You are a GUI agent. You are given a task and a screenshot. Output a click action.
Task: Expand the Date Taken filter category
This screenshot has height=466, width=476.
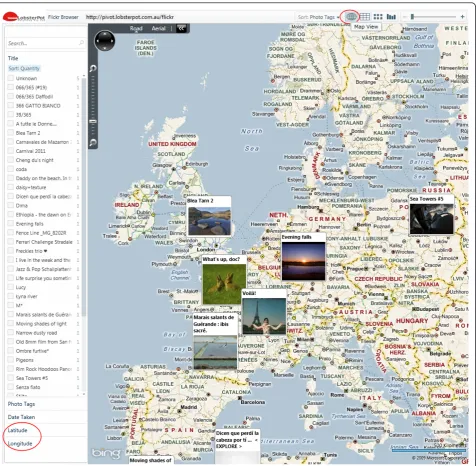pos(21,417)
